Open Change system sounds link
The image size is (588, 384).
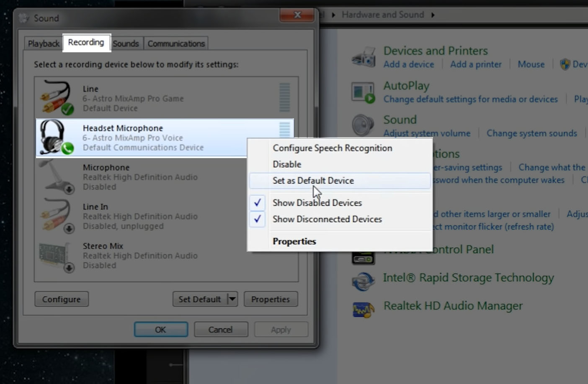532,133
